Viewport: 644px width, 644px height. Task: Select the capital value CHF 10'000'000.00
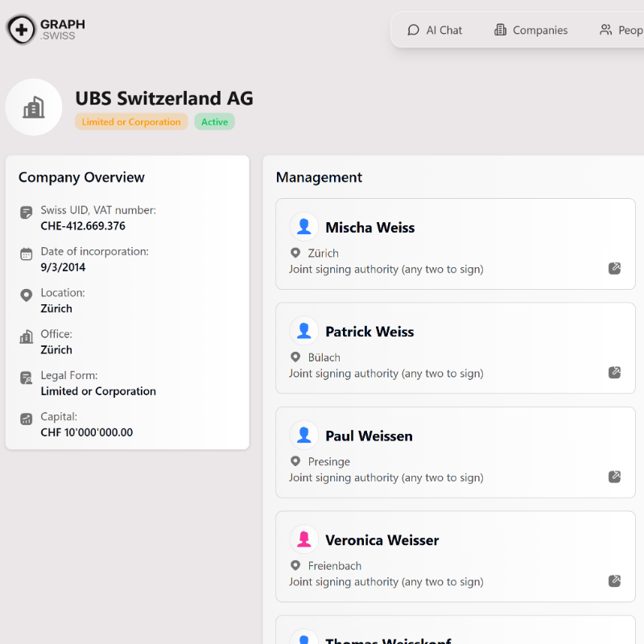click(x=87, y=432)
